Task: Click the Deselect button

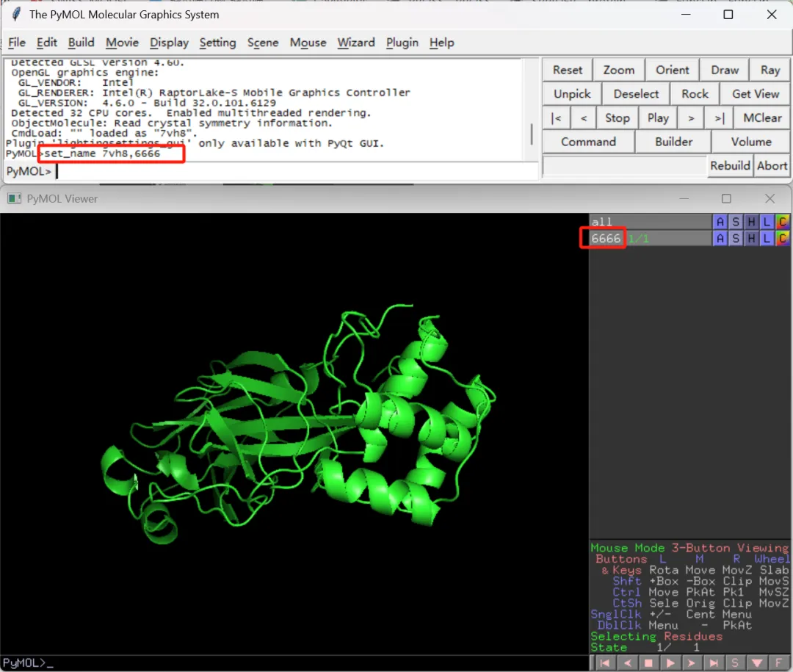Action: (636, 93)
